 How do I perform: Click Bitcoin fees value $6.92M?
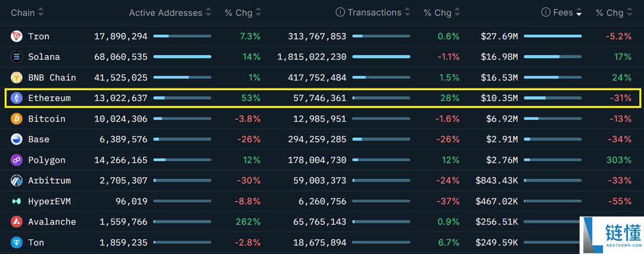pos(502,119)
